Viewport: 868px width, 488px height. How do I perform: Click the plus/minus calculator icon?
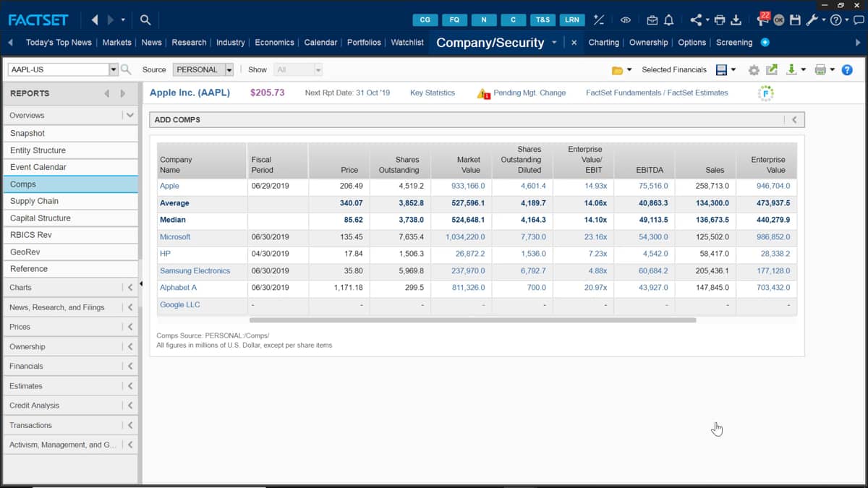[599, 20]
